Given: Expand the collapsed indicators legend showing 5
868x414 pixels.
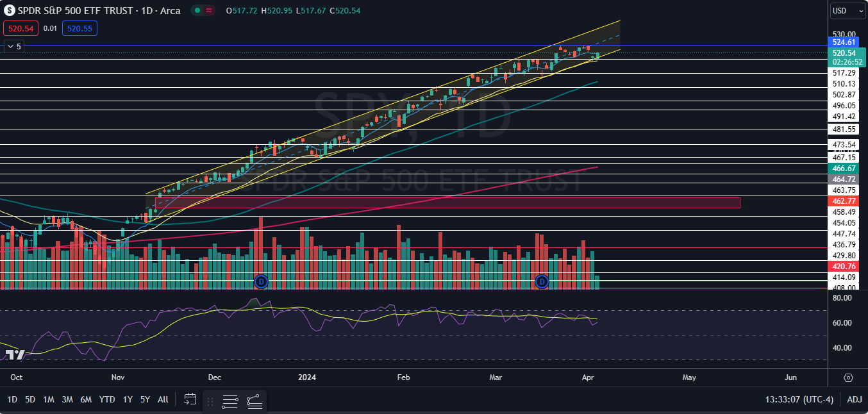Looking at the screenshot, I should point(13,46).
